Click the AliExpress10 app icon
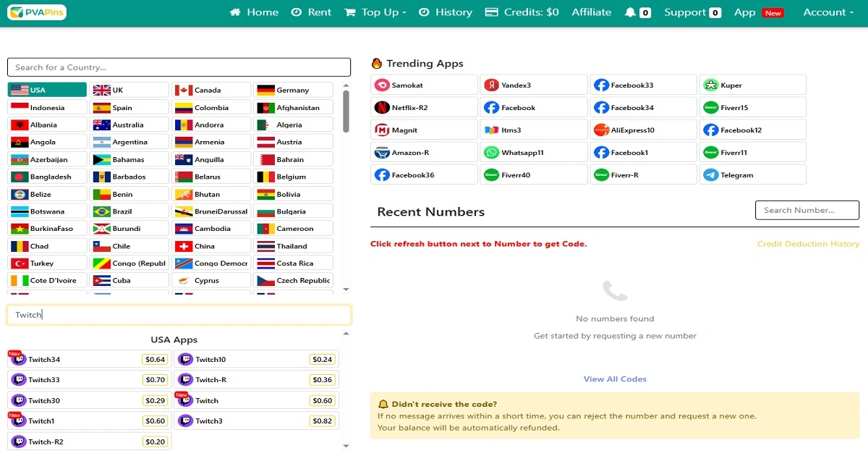 click(601, 130)
